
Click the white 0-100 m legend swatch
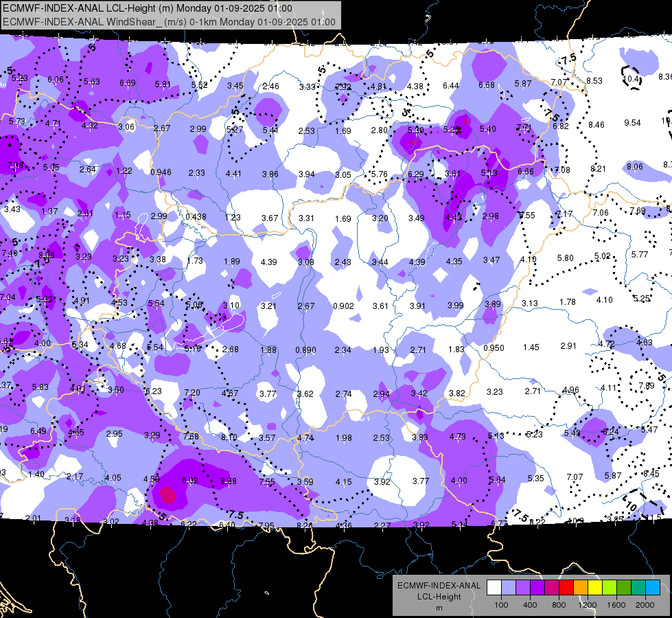pos(494,587)
